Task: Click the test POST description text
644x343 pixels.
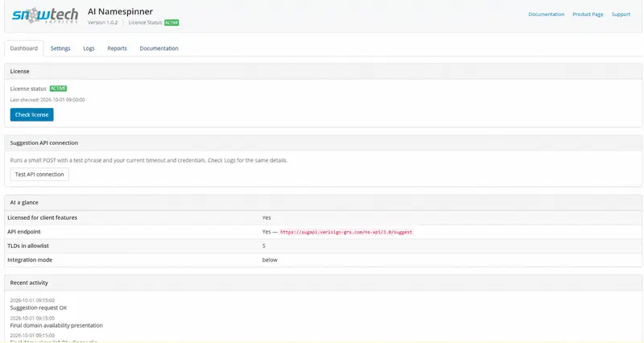Action: 149,160
